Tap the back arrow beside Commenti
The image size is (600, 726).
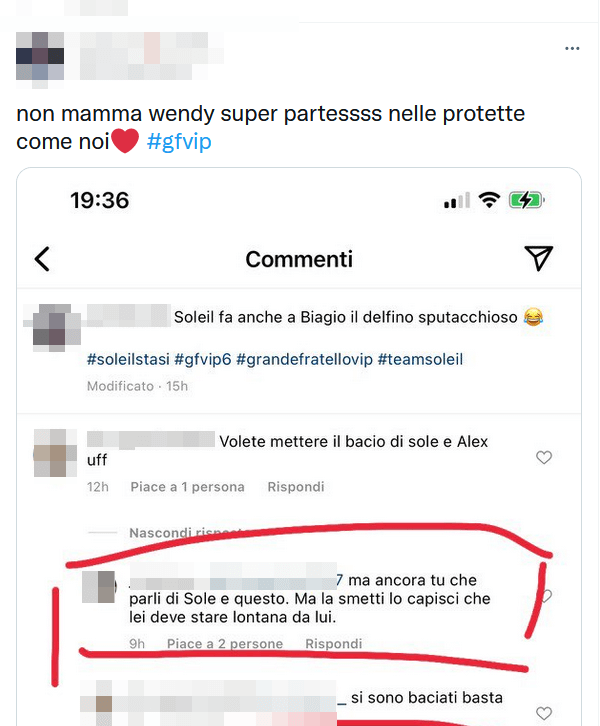[42, 259]
